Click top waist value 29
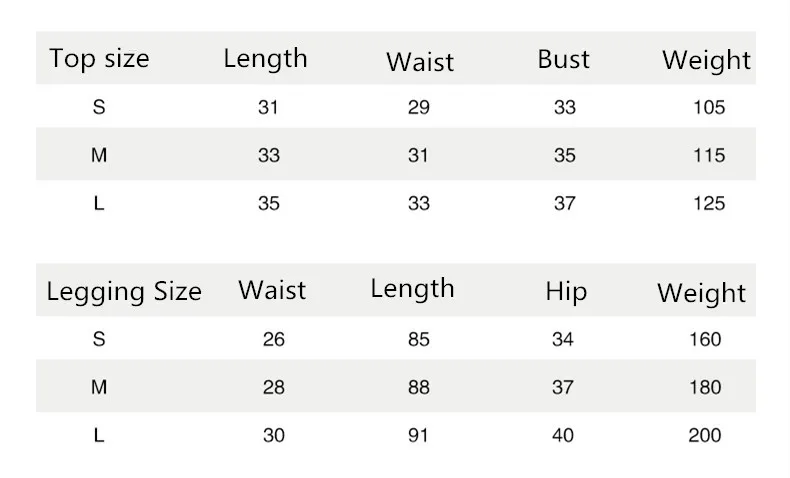This screenshot has height=478, width=790. pos(419,107)
